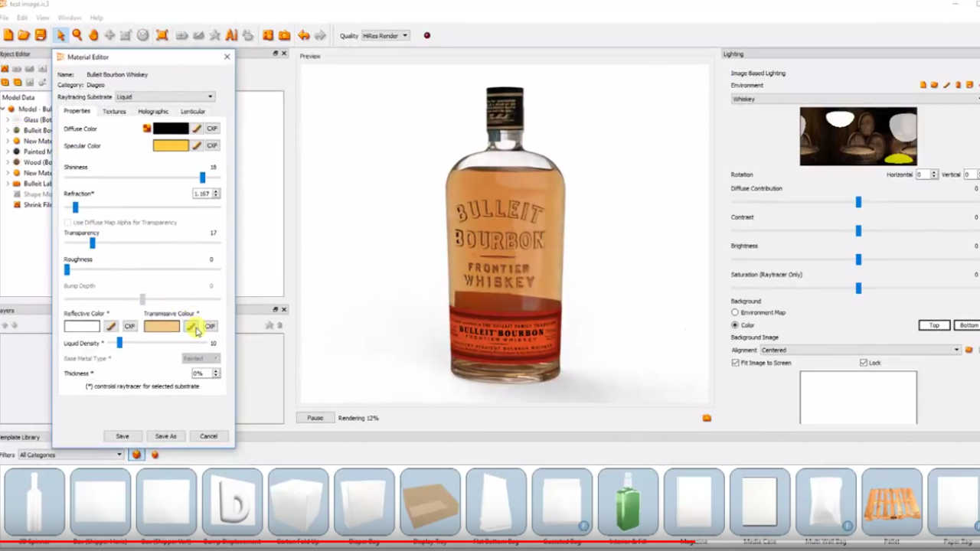Click the save disk toolbar icon
This screenshot has width=980, height=551.
tap(41, 35)
